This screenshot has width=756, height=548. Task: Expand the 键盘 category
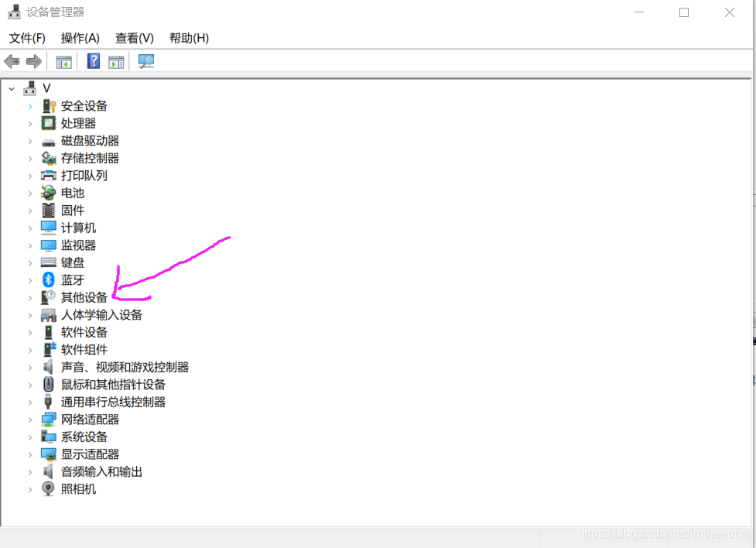pyautogui.click(x=30, y=263)
